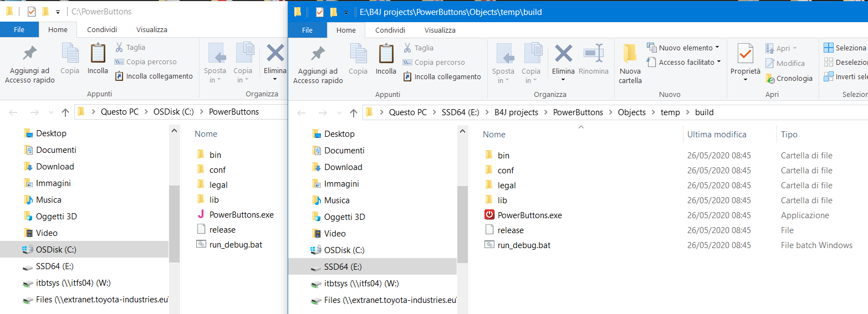Click Taglia in the build window ribbon
This screenshot has height=314, width=868.
418,48
